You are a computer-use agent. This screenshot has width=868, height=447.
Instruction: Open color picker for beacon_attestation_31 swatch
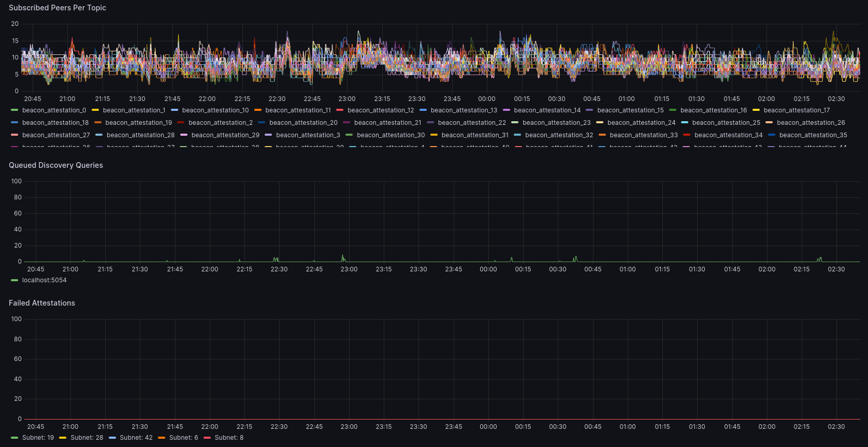coord(434,135)
